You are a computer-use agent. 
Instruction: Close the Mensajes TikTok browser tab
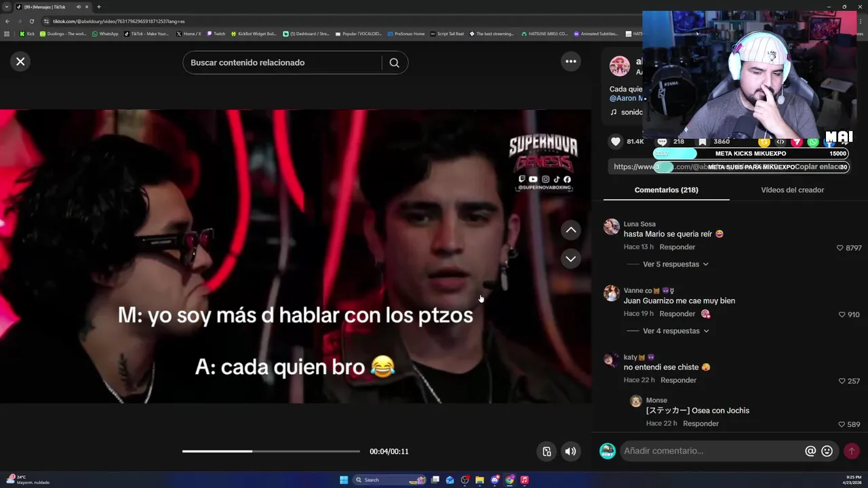point(86,7)
